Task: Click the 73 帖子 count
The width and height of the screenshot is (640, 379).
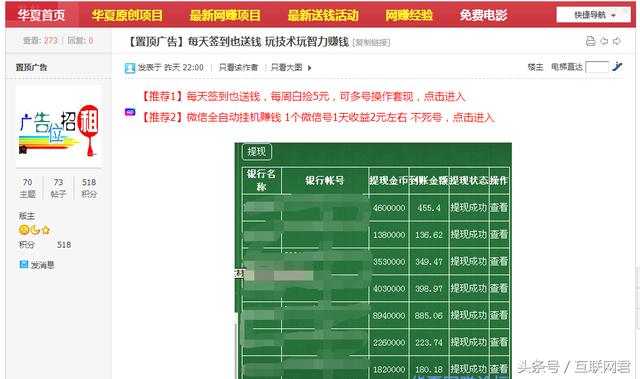Action: (58, 188)
